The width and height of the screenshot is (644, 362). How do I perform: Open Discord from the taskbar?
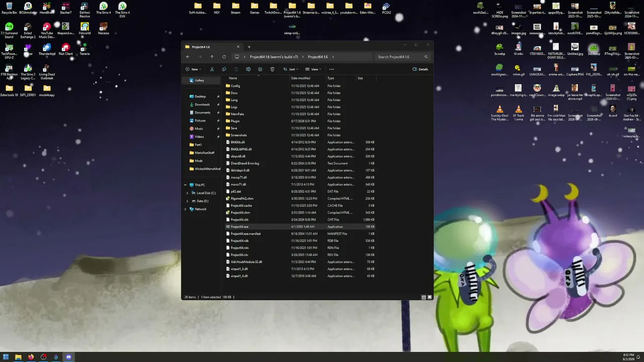click(x=69, y=357)
